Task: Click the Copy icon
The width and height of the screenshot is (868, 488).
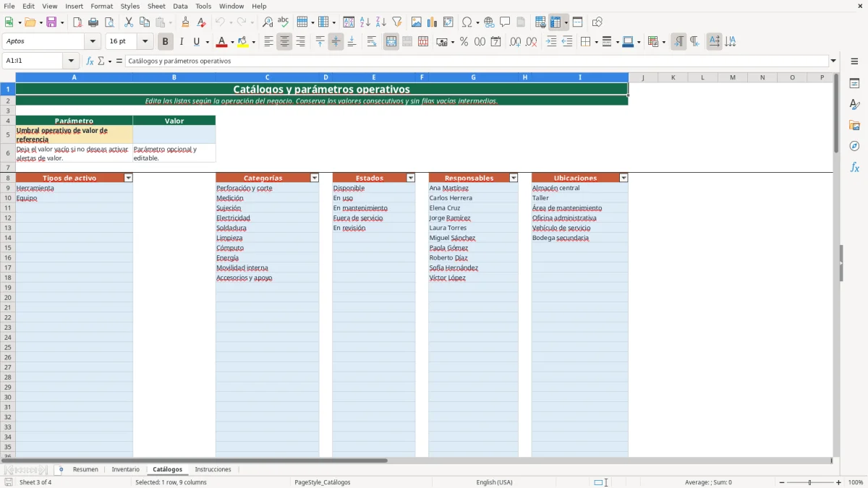Action: (145, 22)
